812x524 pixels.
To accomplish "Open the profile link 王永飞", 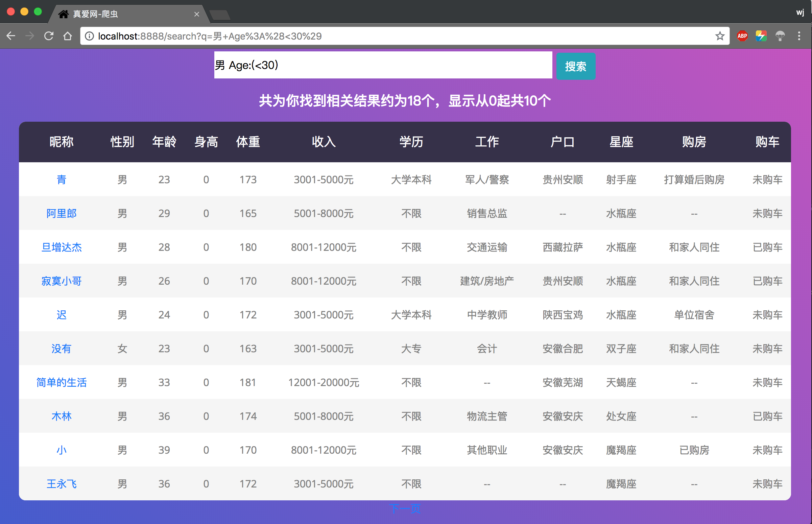I will [x=61, y=484].
